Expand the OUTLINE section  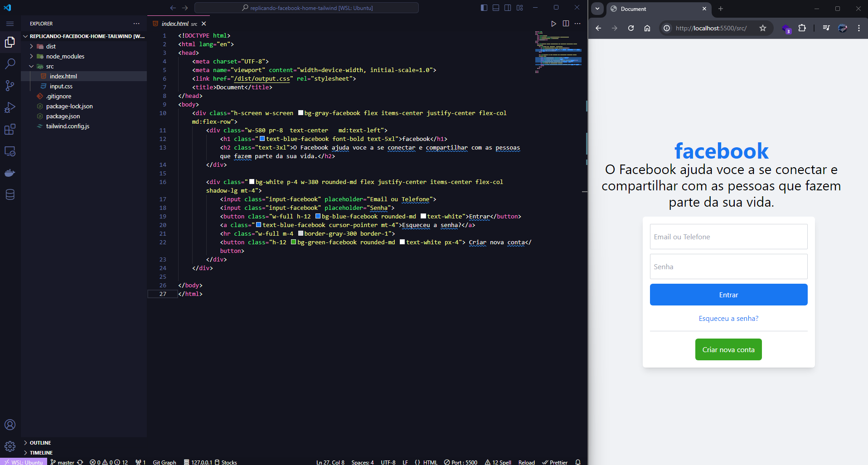[40, 443]
